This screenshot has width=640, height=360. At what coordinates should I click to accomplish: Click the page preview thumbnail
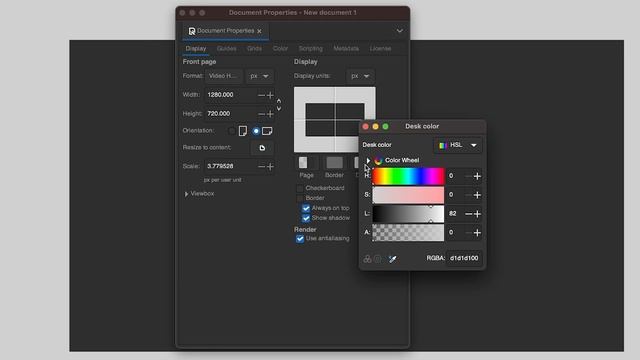(x=335, y=120)
